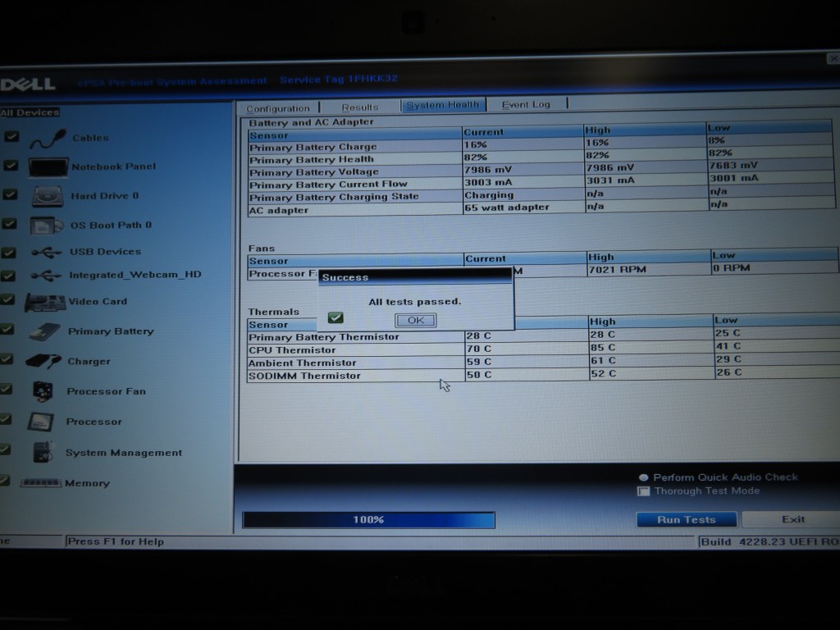Screen dimensions: 840x630
Task: Click the 7021 RPM fan value
Action: [618, 269]
